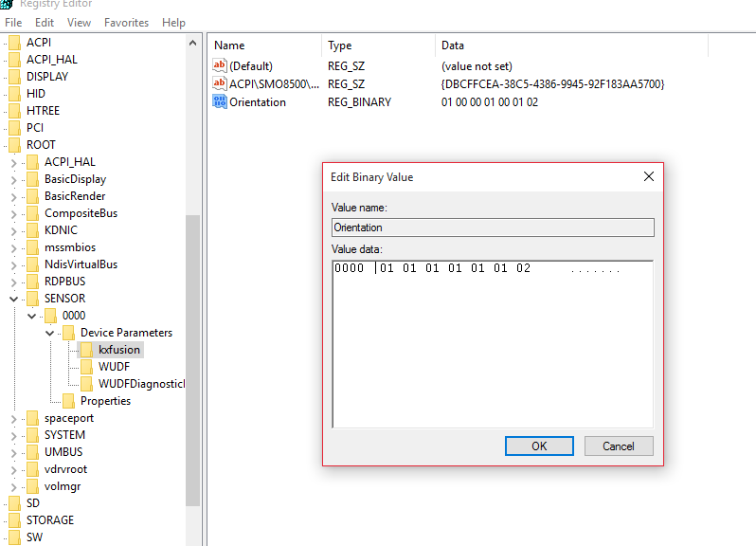The height and width of the screenshot is (546, 756).
Task: Click OK in Edit Binary Value dialog
Action: [x=539, y=446]
